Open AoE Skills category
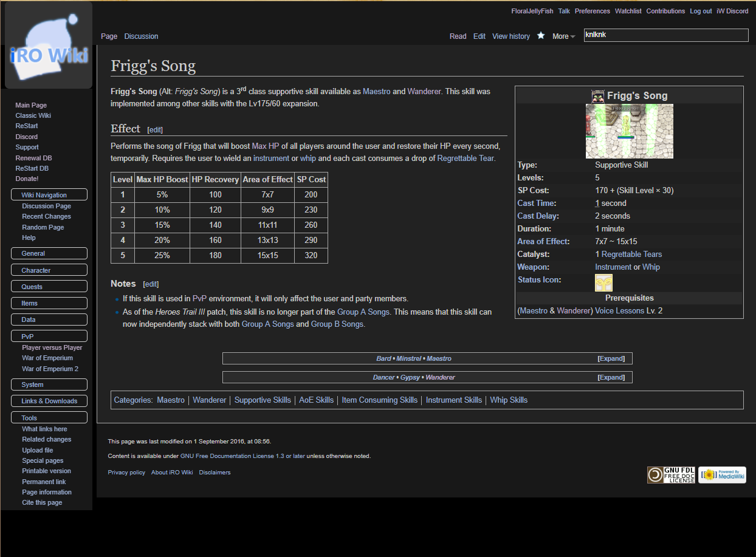Image resolution: width=756 pixels, height=557 pixels. pos(316,400)
